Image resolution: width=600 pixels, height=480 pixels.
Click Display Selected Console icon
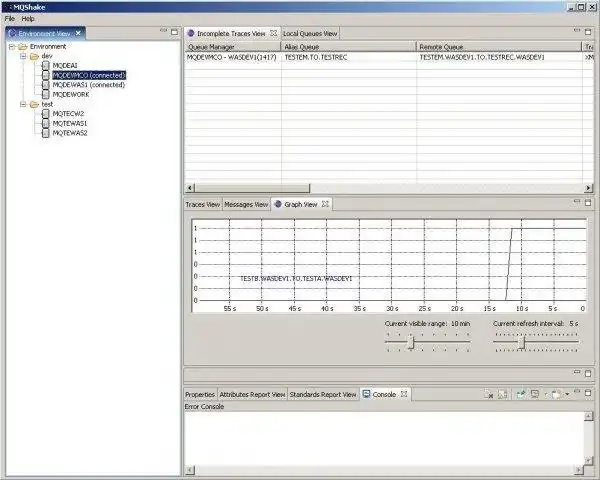coord(535,394)
